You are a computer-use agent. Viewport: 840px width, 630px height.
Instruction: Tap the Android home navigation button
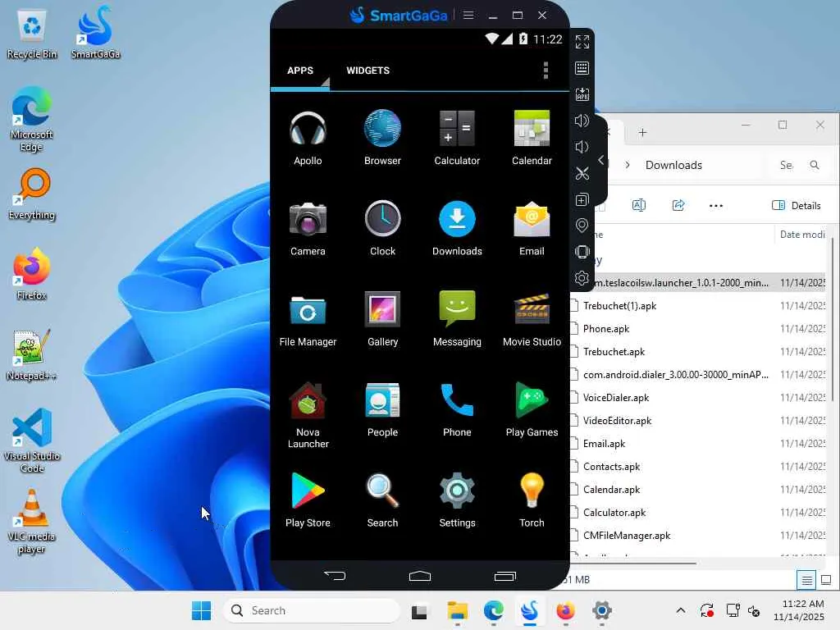pos(419,576)
